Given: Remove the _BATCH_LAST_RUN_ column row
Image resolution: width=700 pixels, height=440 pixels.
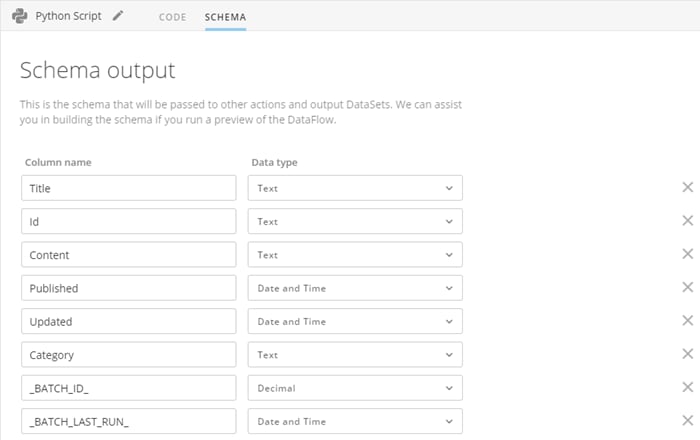Looking at the screenshot, I should 688,420.
